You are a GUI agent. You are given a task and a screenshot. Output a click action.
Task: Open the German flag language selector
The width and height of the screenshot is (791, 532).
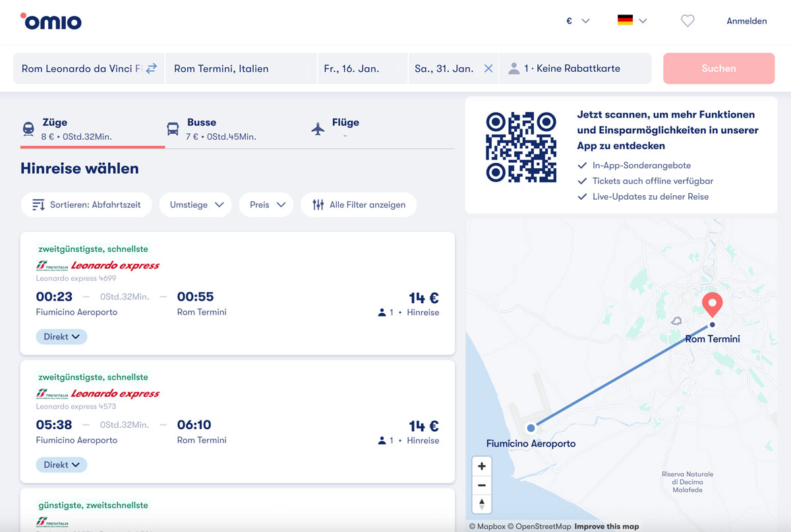[631, 21]
